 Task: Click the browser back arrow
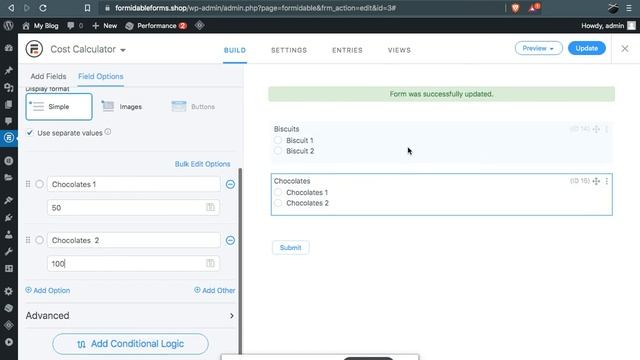11,8
